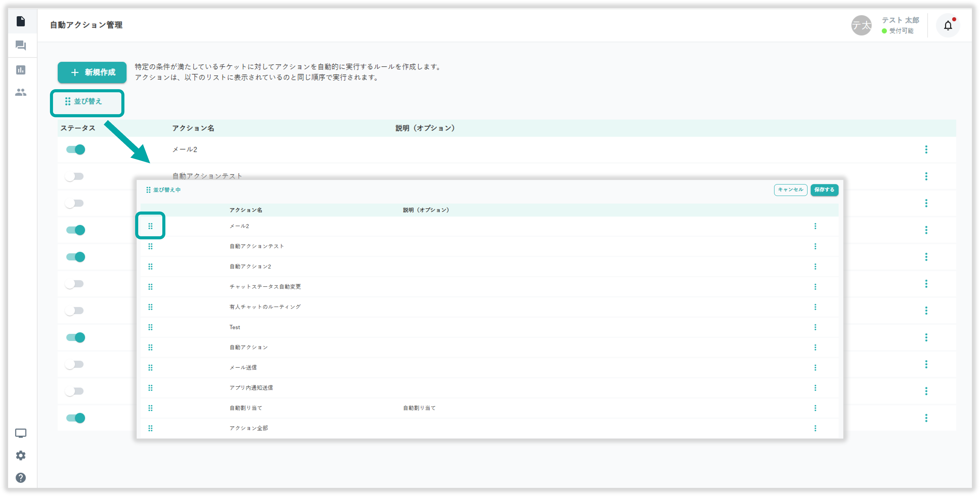Open the three-dot menu of first main-list row
980x496 pixels.
(926, 150)
